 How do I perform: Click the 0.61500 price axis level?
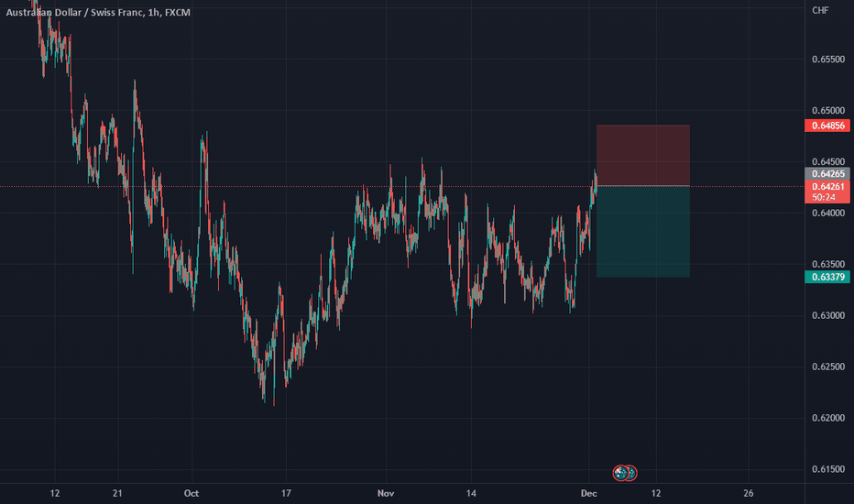(x=827, y=469)
